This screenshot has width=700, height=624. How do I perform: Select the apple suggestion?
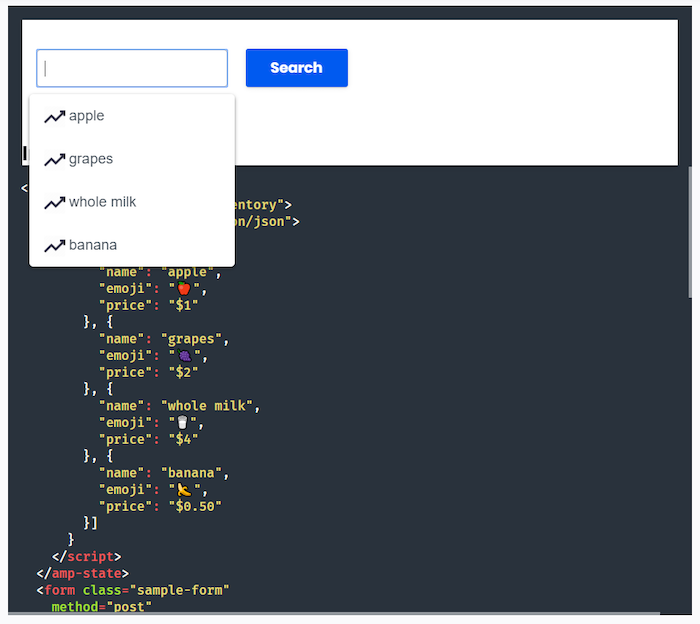coord(132,116)
